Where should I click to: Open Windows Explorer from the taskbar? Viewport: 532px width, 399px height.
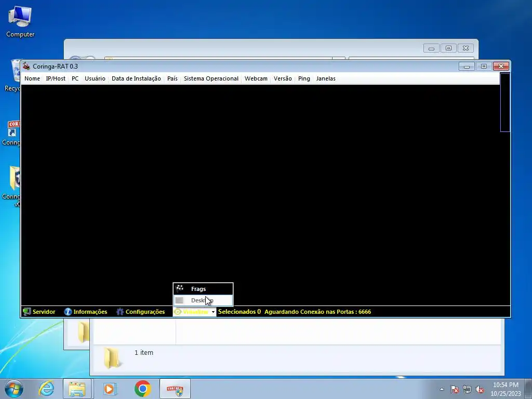coord(77,389)
